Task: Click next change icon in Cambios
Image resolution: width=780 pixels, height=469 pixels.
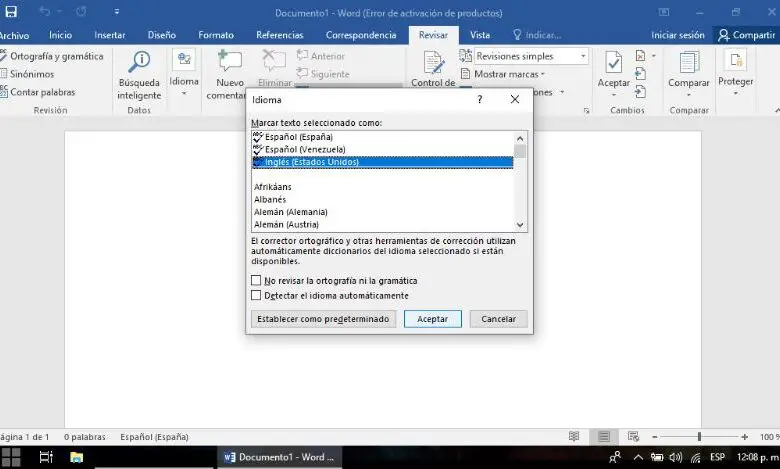Action: 641,92
